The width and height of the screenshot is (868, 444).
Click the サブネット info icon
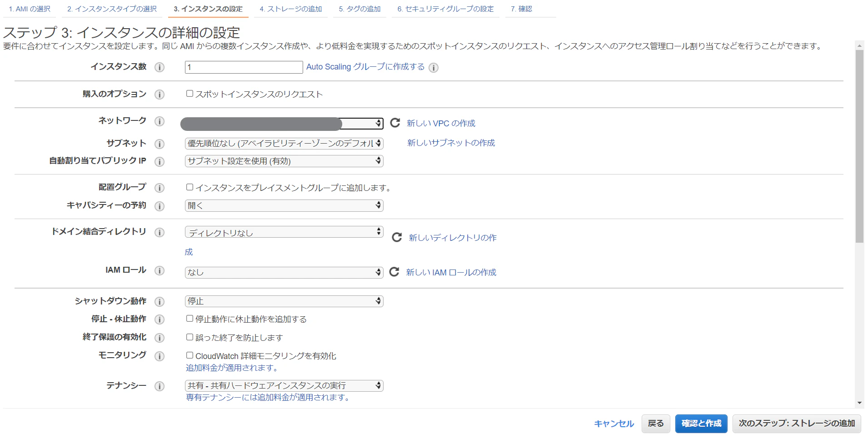click(x=160, y=144)
